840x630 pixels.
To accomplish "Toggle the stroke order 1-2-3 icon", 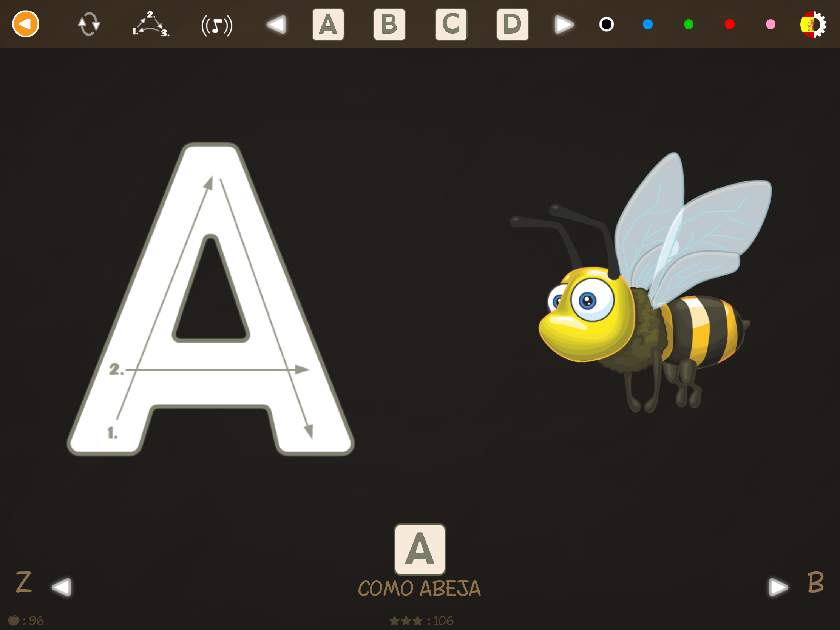I will [x=151, y=24].
